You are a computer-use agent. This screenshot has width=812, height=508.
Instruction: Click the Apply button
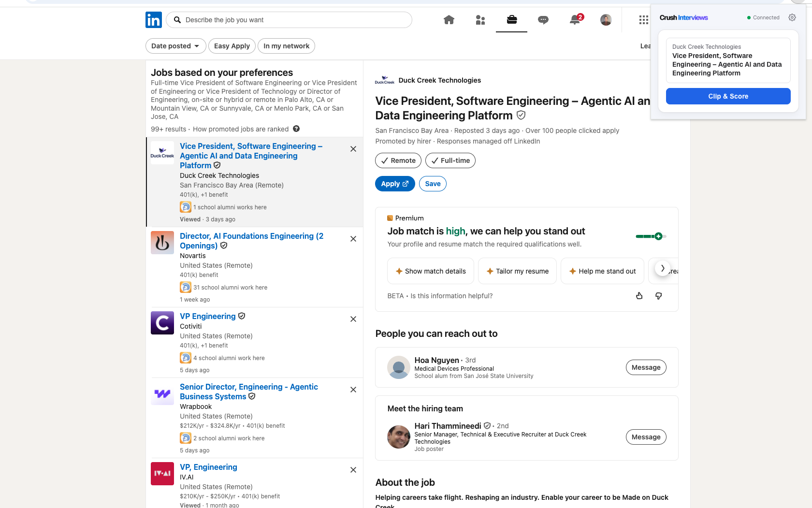pyautogui.click(x=395, y=184)
